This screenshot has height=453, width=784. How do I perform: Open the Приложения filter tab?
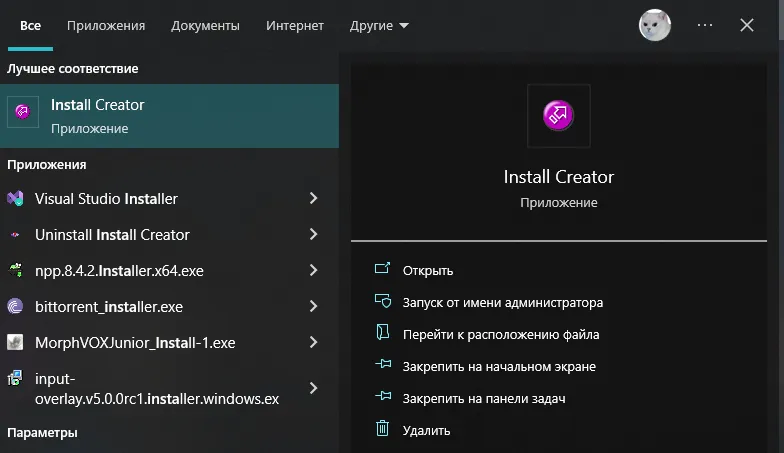pos(106,26)
